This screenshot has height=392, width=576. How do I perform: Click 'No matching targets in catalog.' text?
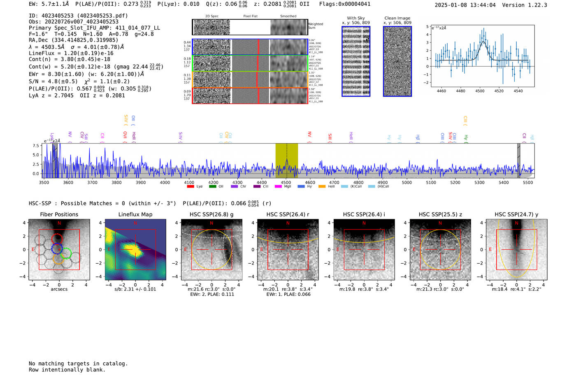pos(78,364)
